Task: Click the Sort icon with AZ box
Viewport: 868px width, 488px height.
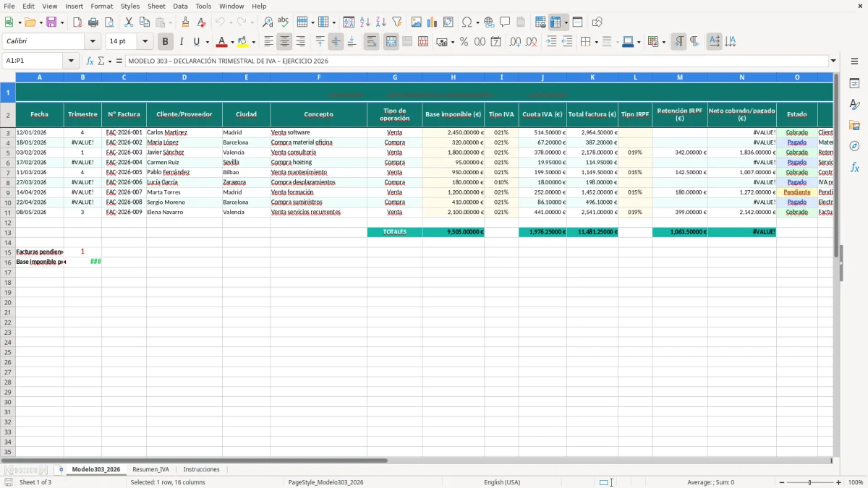Action: (349, 22)
